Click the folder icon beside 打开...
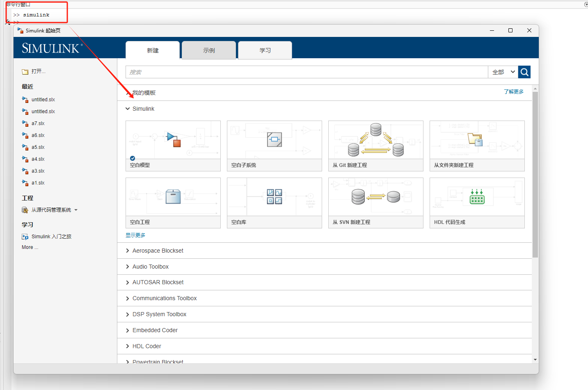The image size is (588, 390). (x=25, y=71)
